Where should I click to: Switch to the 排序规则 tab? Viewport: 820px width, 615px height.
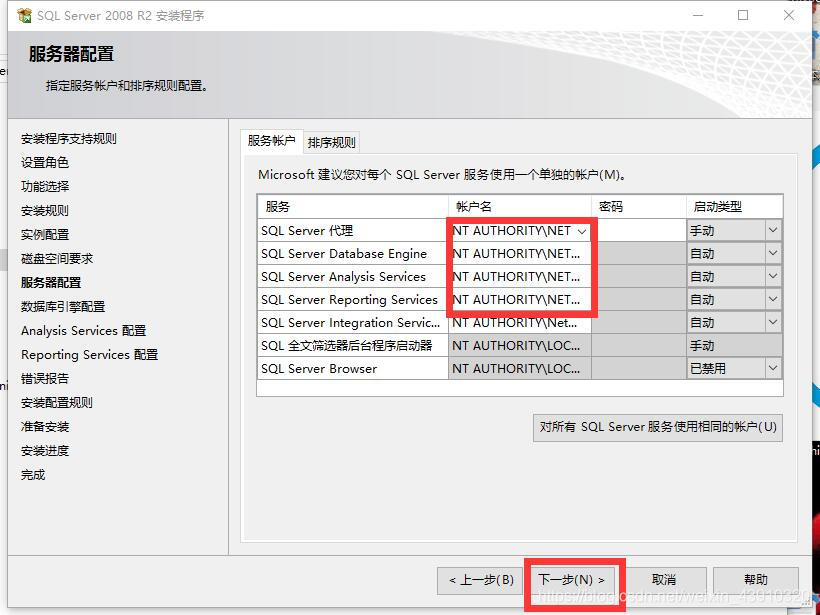331,142
